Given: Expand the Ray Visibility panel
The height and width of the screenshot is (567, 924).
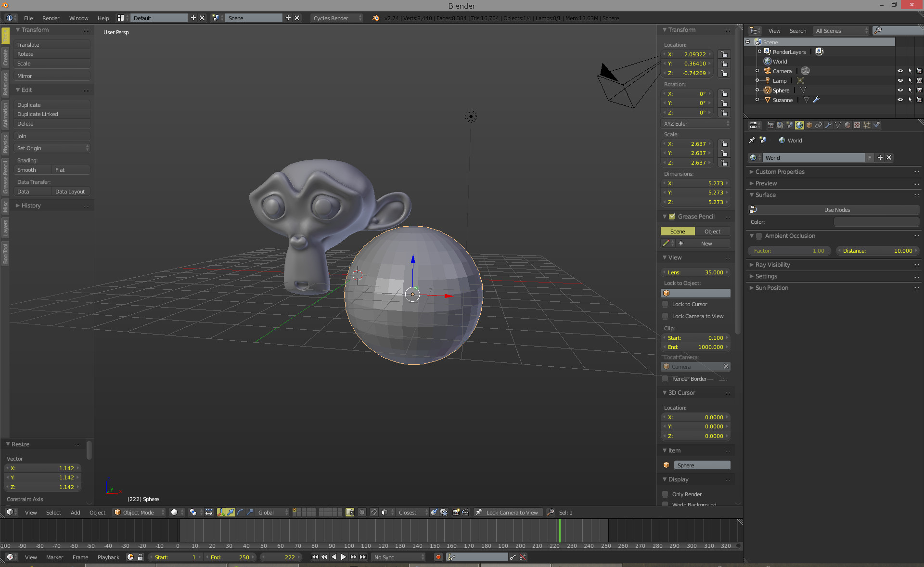Looking at the screenshot, I should (772, 265).
